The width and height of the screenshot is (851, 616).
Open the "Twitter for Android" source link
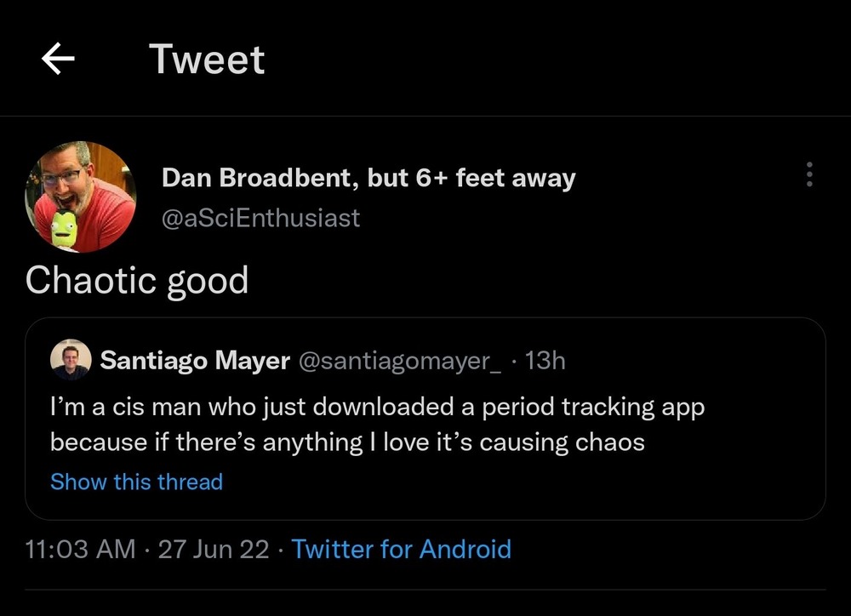(402, 549)
